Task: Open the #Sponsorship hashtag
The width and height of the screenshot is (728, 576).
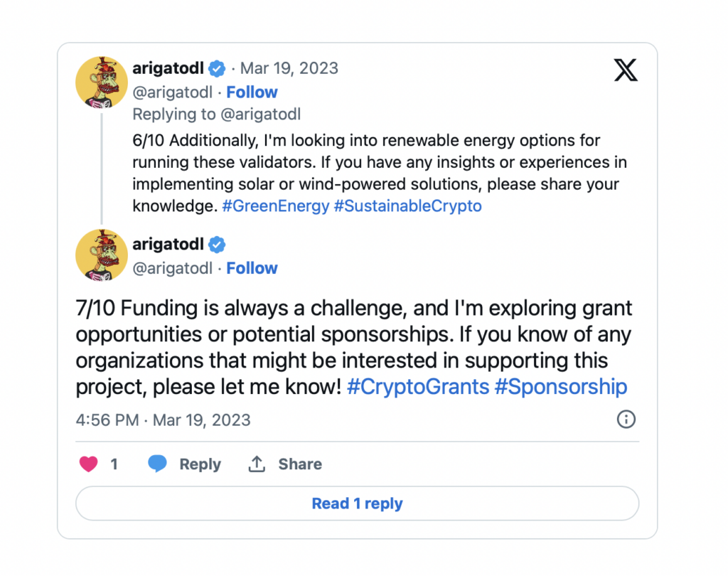Action: [561, 386]
